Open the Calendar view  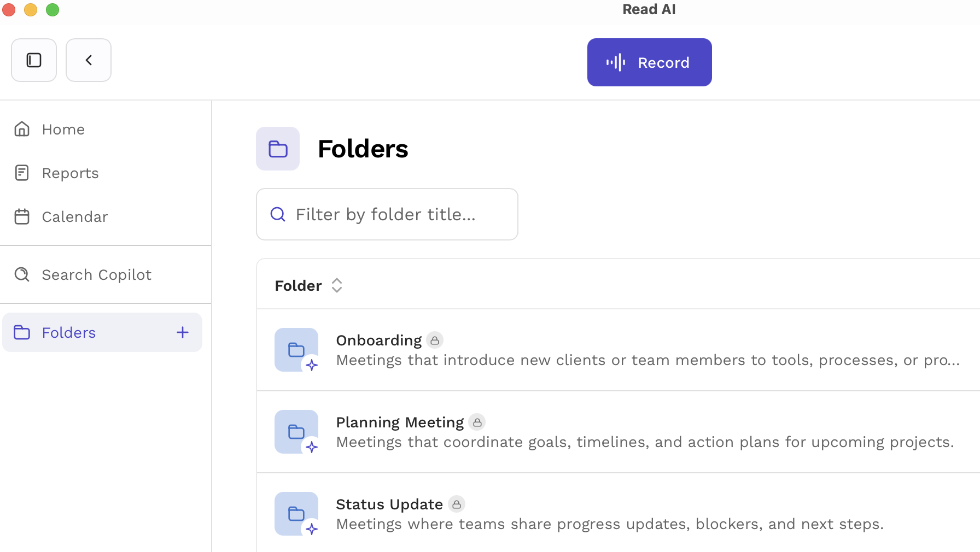click(74, 217)
